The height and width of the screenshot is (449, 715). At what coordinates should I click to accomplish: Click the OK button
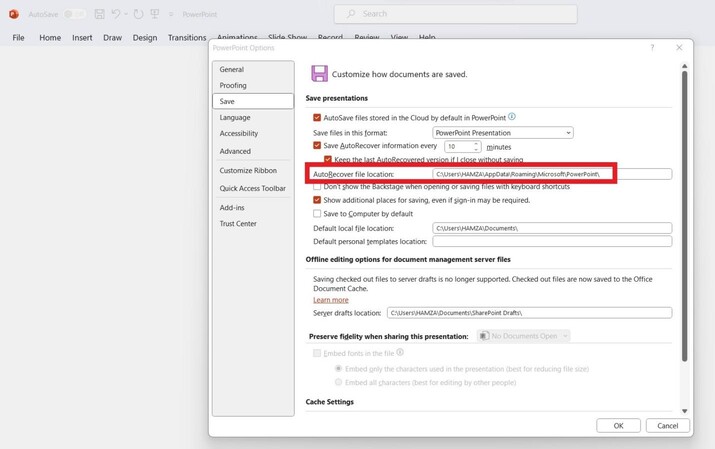[618, 425]
